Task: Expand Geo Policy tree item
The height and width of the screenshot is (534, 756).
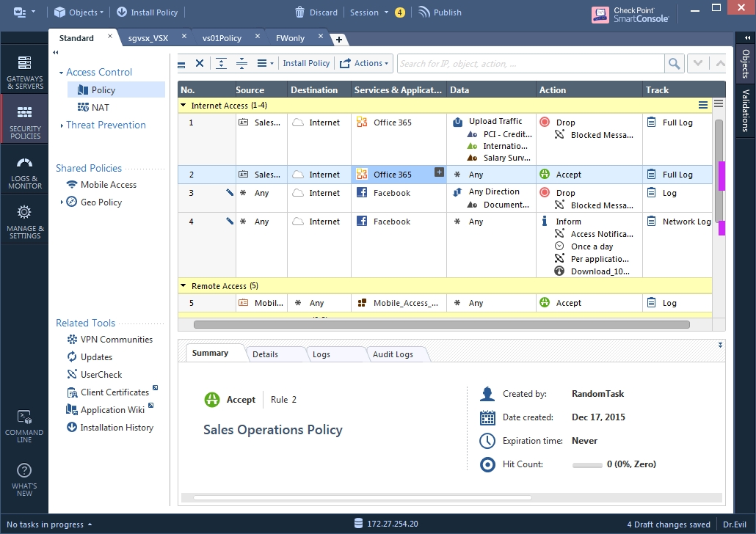Action: pyautogui.click(x=62, y=202)
